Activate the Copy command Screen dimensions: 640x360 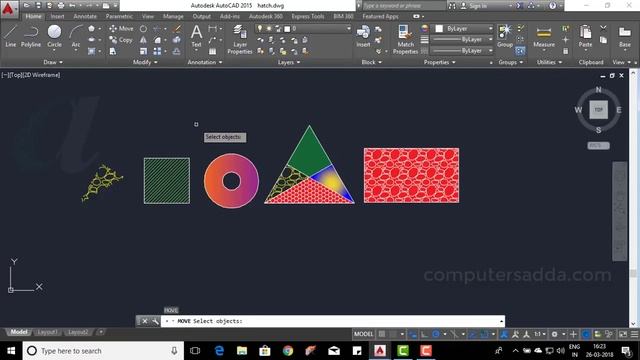(x=121, y=40)
